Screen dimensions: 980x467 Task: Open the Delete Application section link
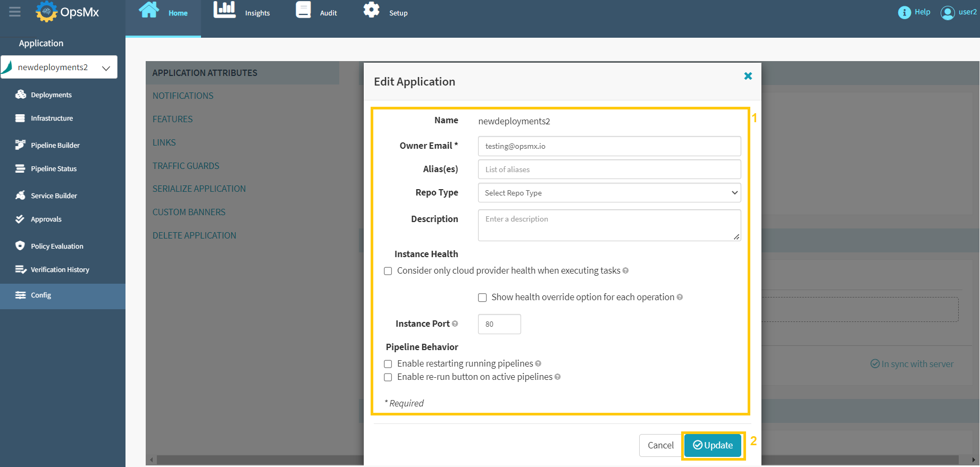pyautogui.click(x=194, y=235)
